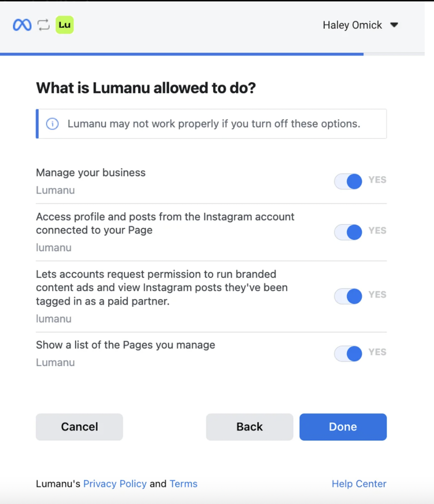Toggle off Manage your business permission
Image resolution: width=434 pixels, height=504 pixels.
click(348, 181)
